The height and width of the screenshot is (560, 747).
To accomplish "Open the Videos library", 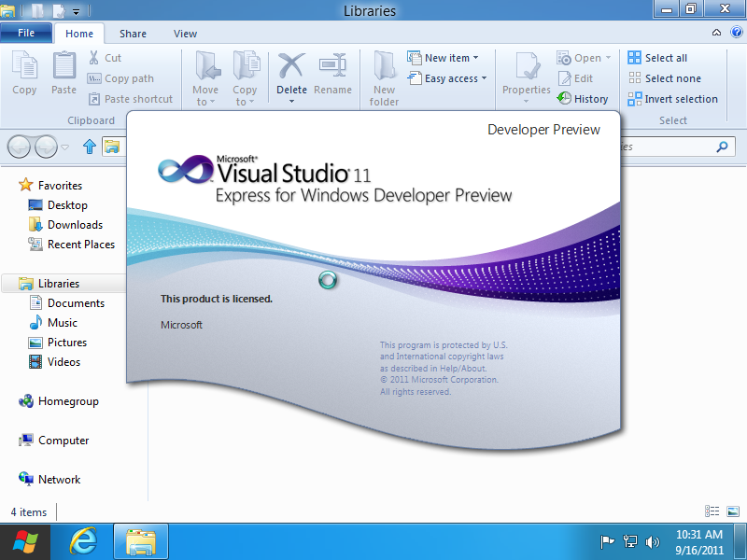I will (x=54, y=362).
